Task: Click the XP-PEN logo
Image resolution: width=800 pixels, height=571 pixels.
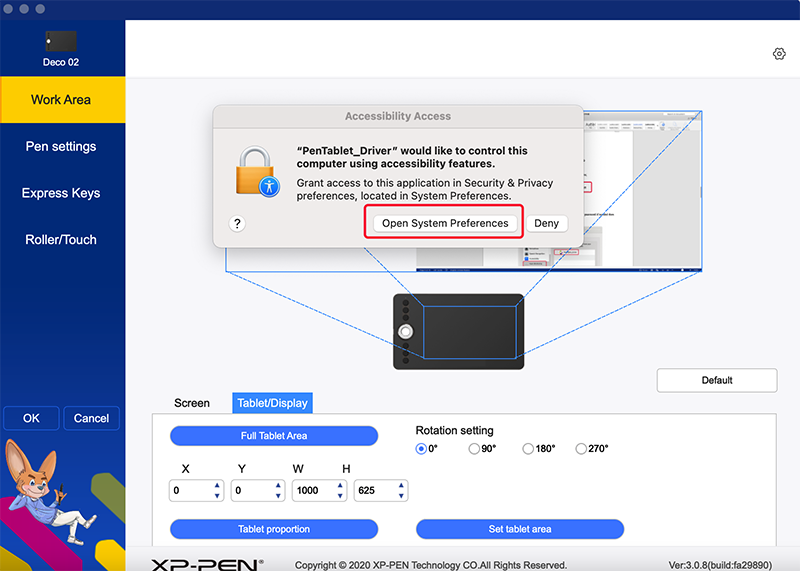Action: point(207,564)
